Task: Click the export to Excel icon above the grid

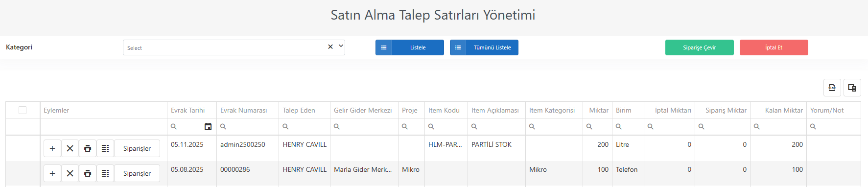Action: 832,88
